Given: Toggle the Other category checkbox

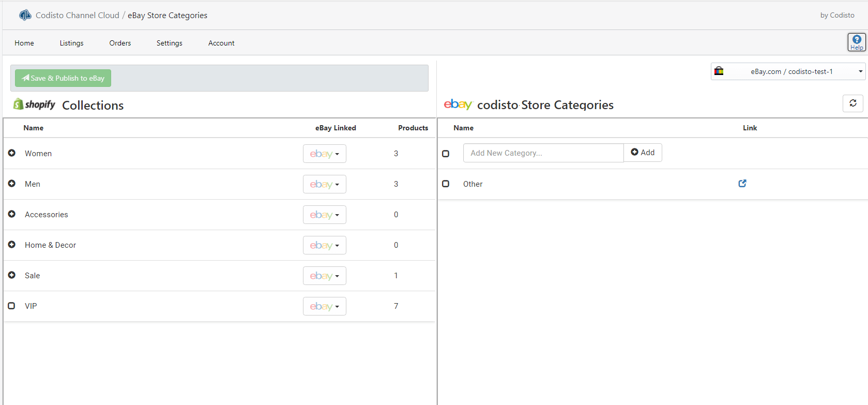Looking at the screenshot, I should (446, 184).
